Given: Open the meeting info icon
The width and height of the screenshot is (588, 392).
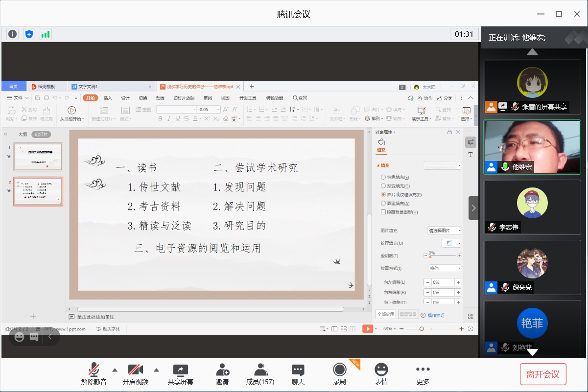Looking at the screenshot, I should (x=13, y=34).
